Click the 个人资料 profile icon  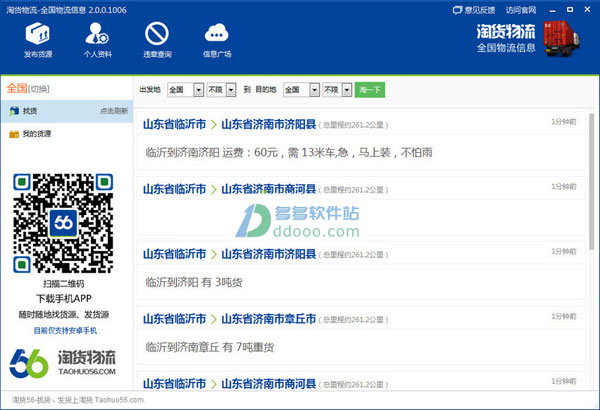(x=96, y=35)
